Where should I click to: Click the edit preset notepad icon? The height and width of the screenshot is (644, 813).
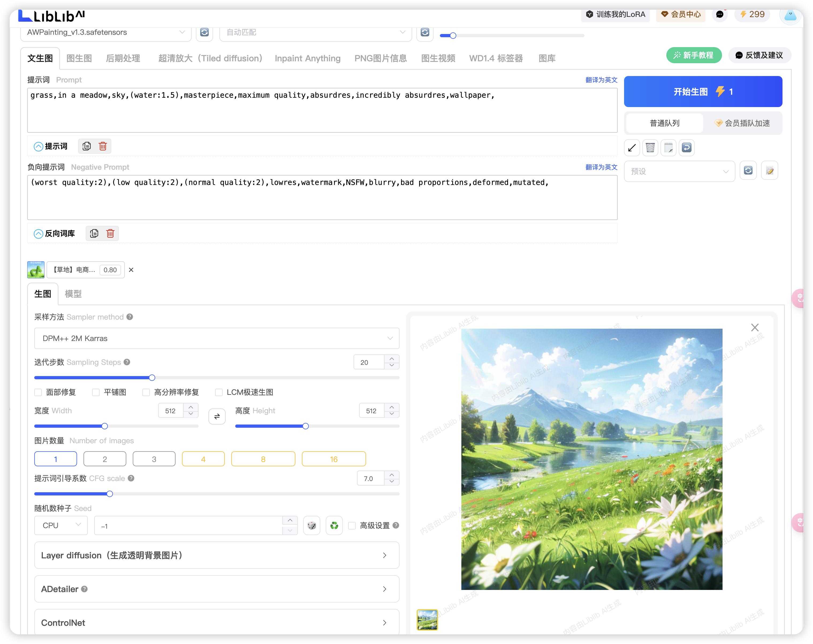(769, 171)
